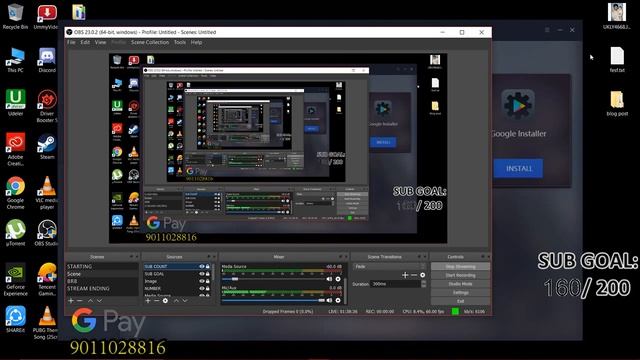Open the blog post folder on desktop
The height and width of the screenshot is (360, 640).
pyautogui.click(x=617, y=104)
